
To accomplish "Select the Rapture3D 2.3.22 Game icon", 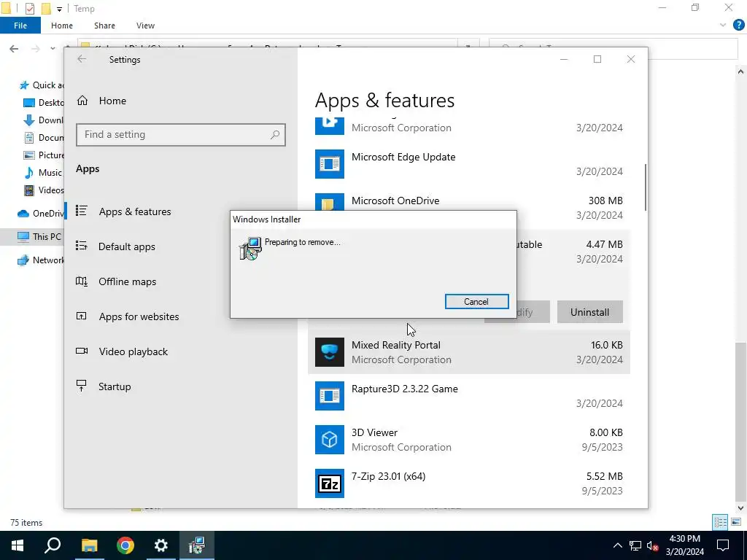I will pos(330,396).
